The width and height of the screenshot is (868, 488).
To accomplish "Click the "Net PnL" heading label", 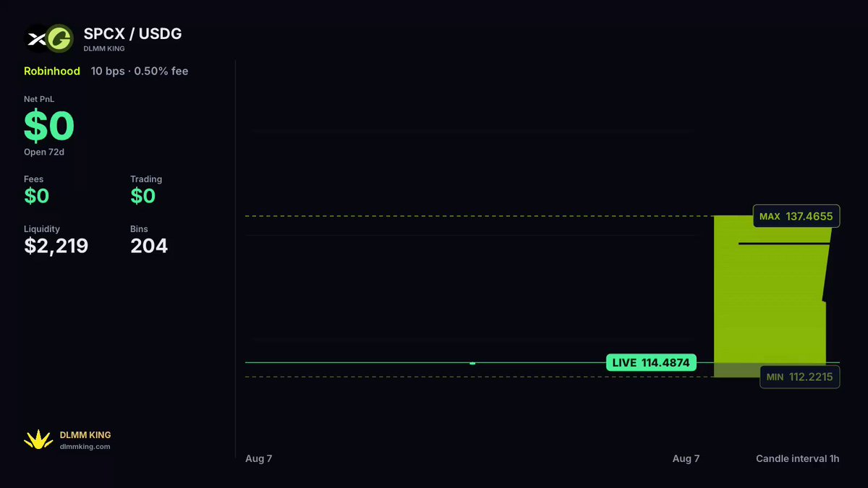I will click(39, 98).
